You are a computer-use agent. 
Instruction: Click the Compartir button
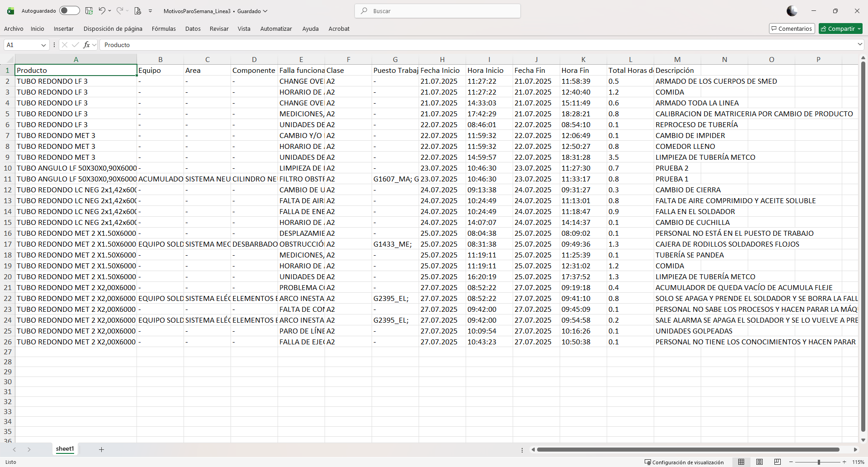(x=840, y=29)
